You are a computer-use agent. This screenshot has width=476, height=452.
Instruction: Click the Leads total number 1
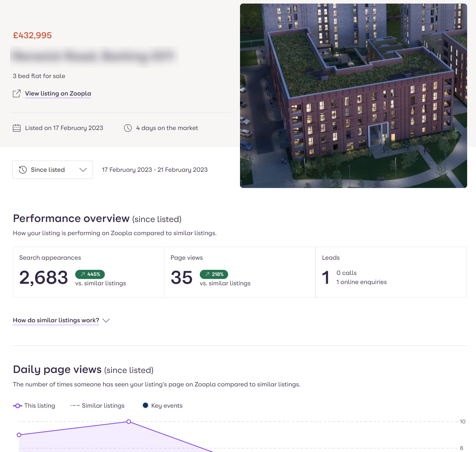point(326,277)
